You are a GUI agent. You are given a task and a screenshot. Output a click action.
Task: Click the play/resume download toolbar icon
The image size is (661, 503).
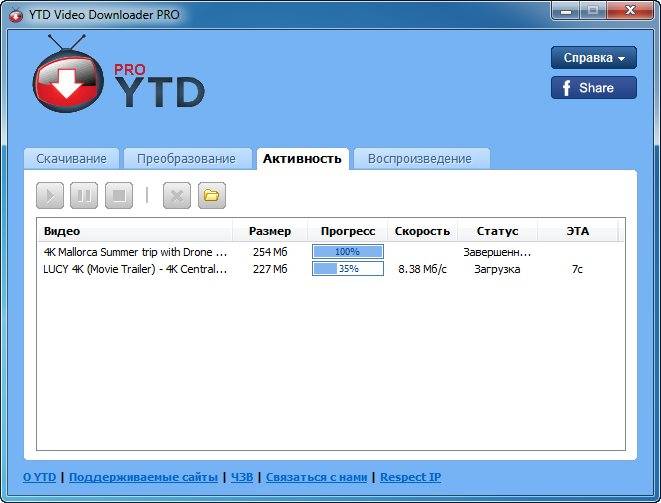[50, 196]
